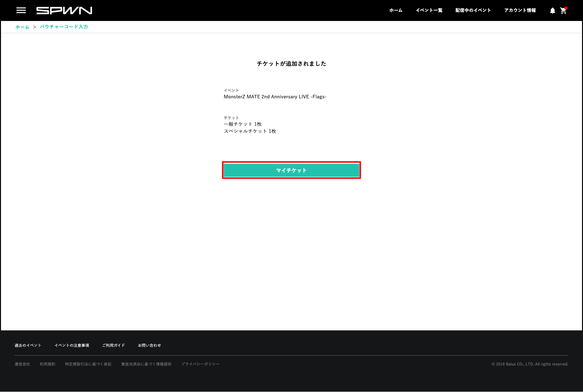583x392 pixels.
Task: Open ご利用ガイド footer link
Action: [113, 345]
